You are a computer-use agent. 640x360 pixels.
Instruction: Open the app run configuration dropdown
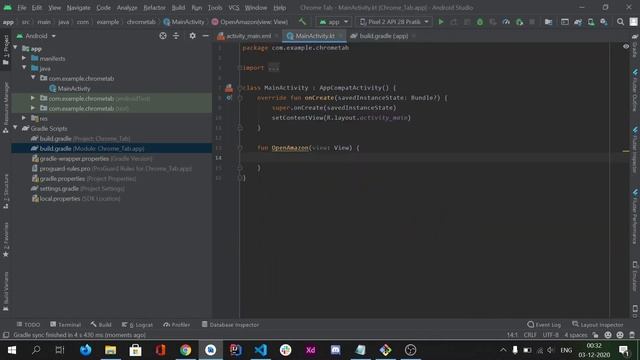[x=333, y=22]
